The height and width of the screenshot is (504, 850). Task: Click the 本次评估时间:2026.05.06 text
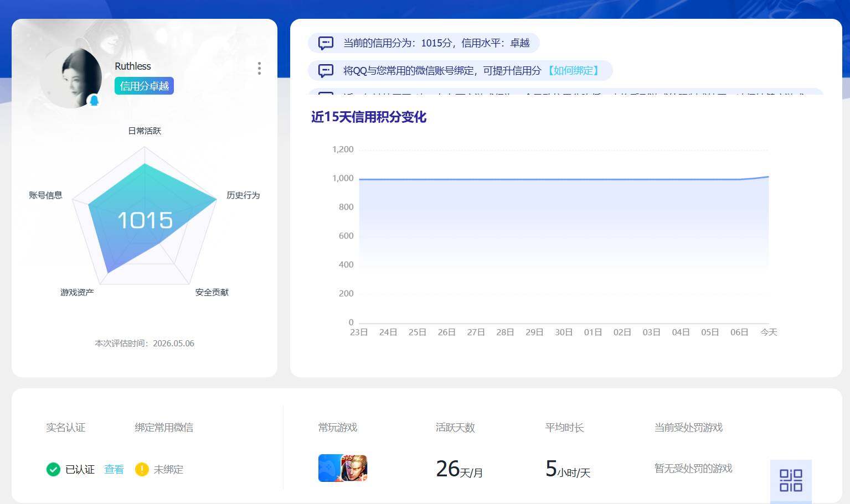[x=145, y=343]
